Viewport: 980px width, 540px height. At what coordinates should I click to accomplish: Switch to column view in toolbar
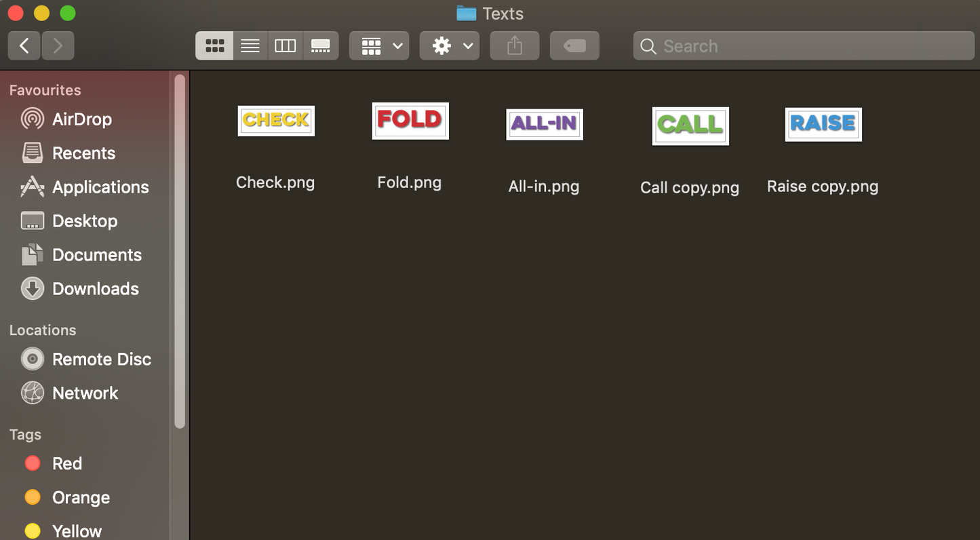(286, 46)
